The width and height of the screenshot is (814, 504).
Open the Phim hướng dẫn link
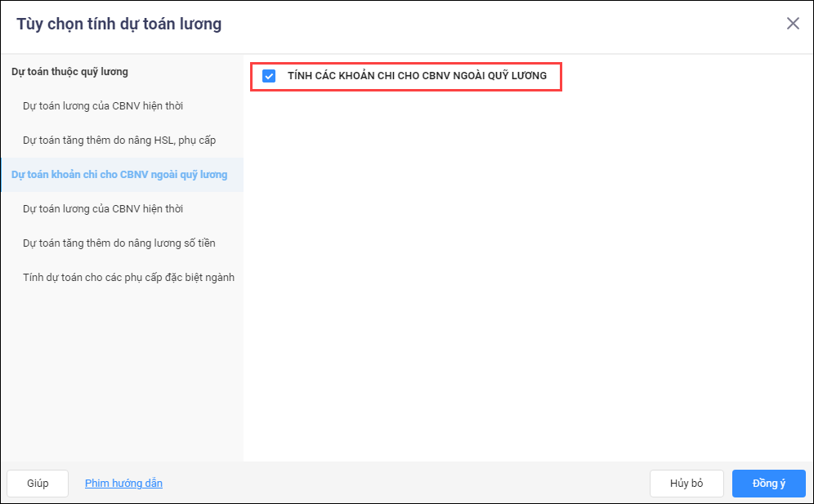(x=123, y=484)
